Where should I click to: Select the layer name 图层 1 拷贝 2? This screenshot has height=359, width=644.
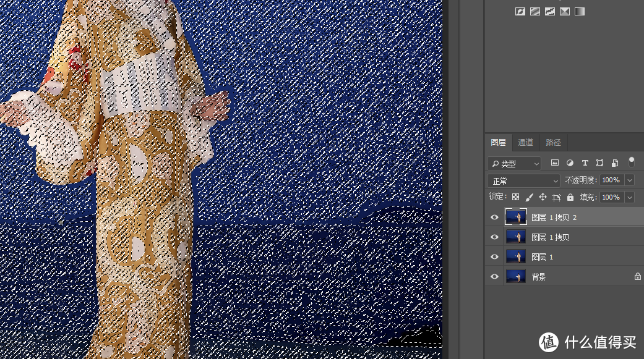tap(554, 218)
